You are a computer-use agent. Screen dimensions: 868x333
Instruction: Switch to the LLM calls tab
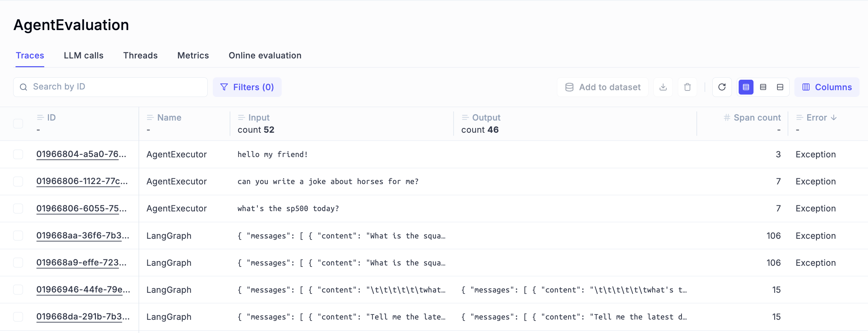(x=83, y=55)
